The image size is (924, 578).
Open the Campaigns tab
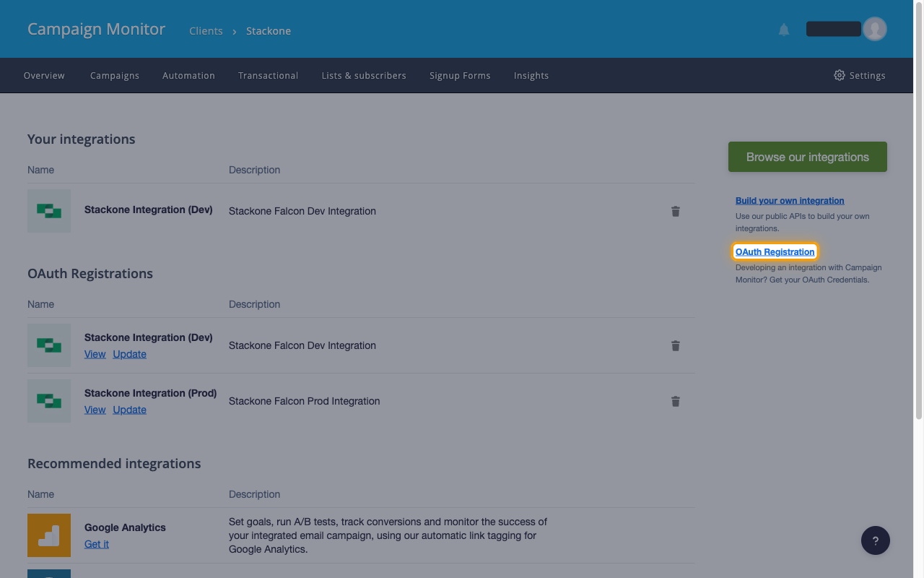[x=115, y=75]
